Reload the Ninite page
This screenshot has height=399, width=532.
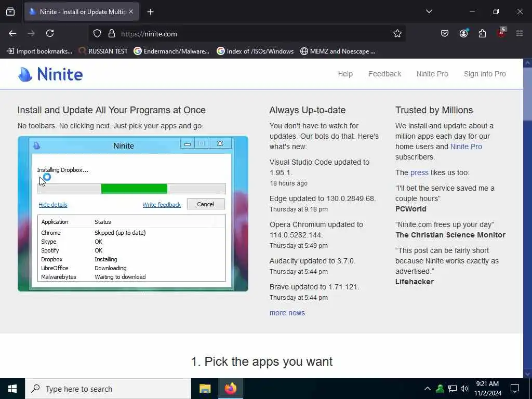(x=50, y=33)
